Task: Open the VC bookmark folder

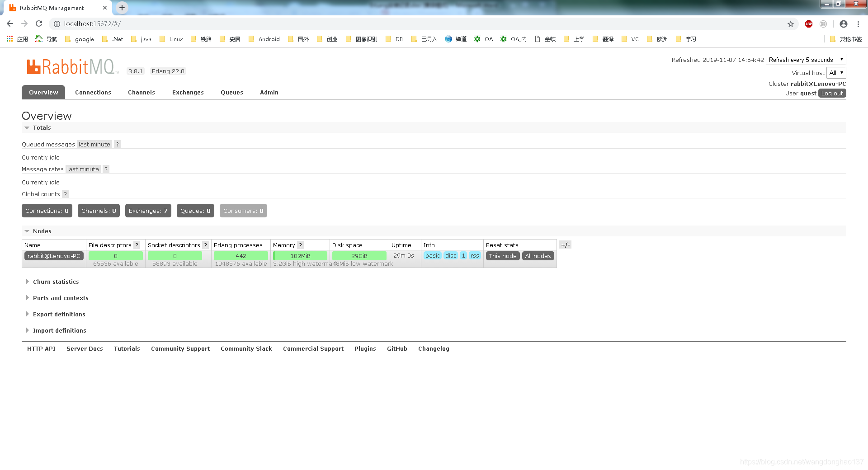Action: 630,39
